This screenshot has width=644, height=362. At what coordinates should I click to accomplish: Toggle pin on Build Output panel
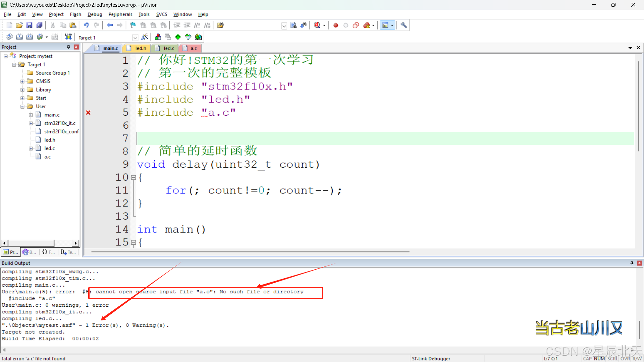tap(632, 263)
